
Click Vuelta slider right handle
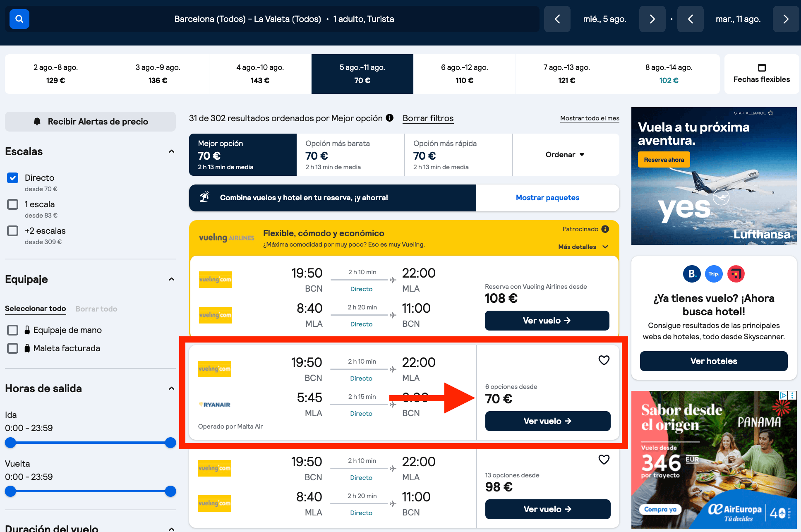(170, 491)
